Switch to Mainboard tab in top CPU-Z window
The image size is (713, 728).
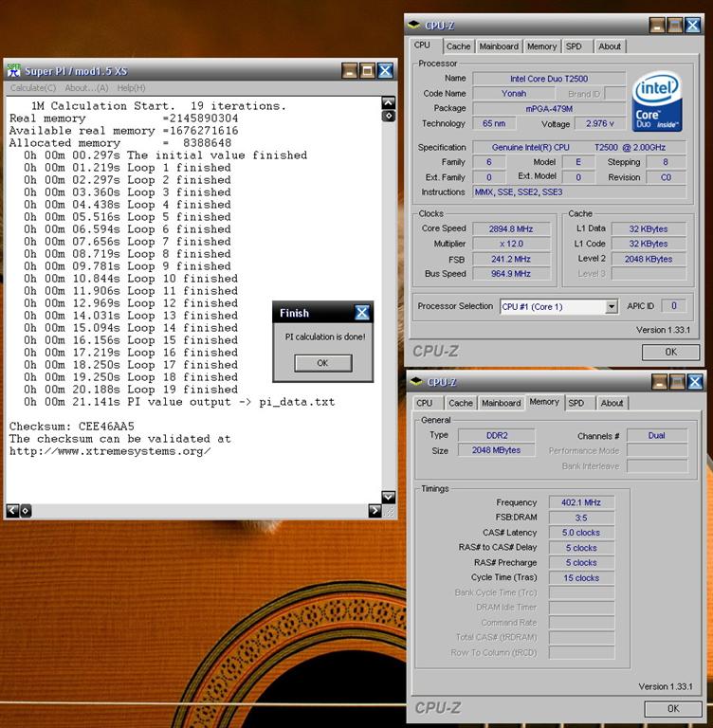point(499,46)
